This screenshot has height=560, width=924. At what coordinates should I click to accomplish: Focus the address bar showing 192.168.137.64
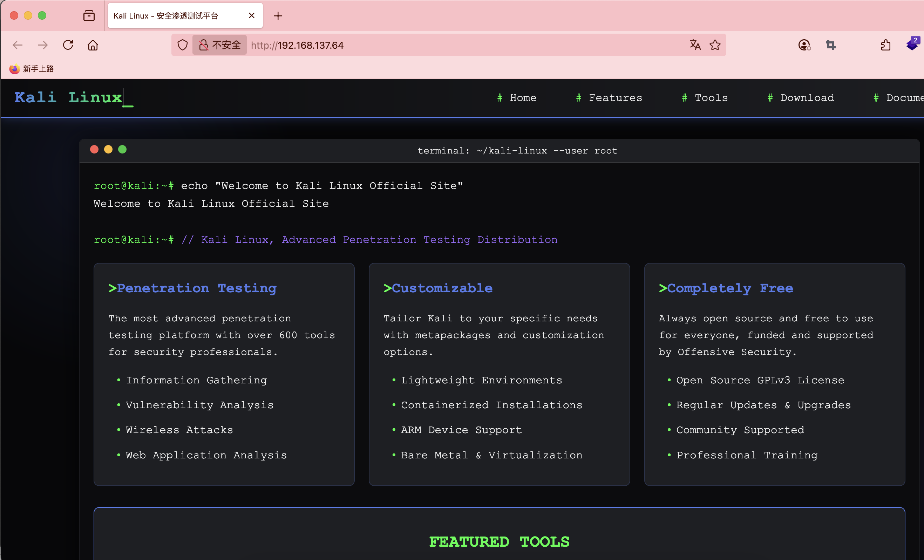tap(465, 45)
